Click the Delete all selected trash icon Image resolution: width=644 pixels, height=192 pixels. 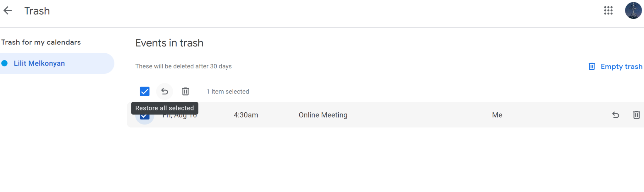[185, 91]
